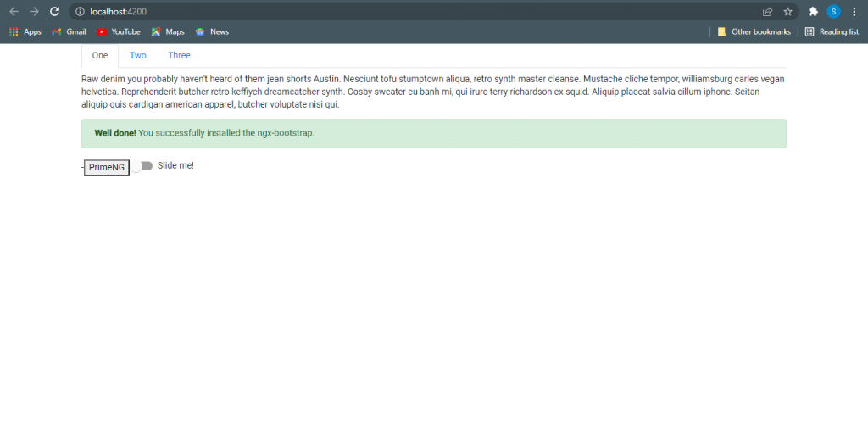Click the browser back arrow

14,12
